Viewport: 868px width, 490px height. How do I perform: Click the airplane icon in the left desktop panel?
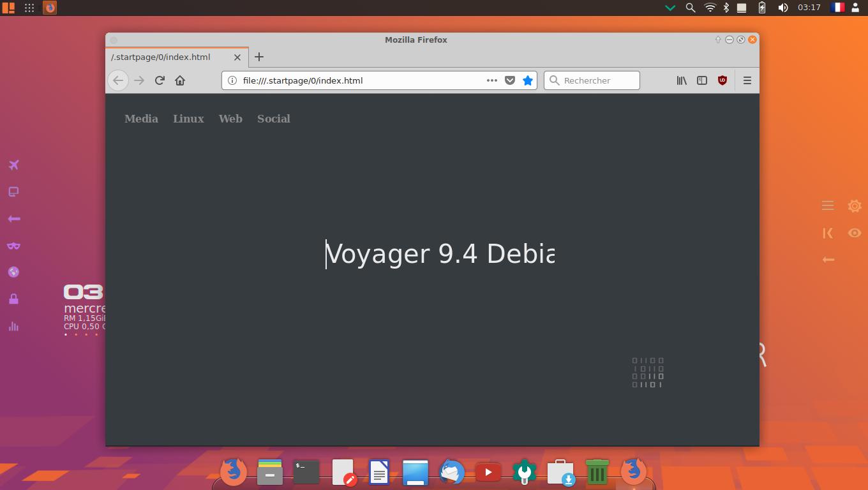(x=13, y=165)
